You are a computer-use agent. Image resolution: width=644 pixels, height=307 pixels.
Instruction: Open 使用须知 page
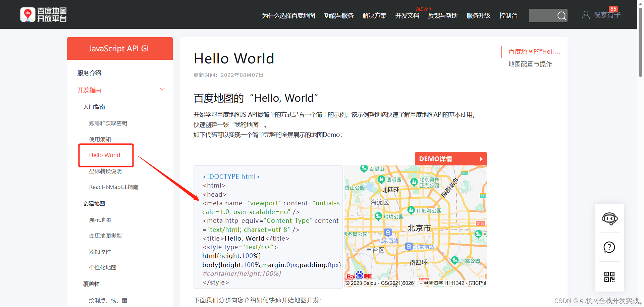point(100,140)
